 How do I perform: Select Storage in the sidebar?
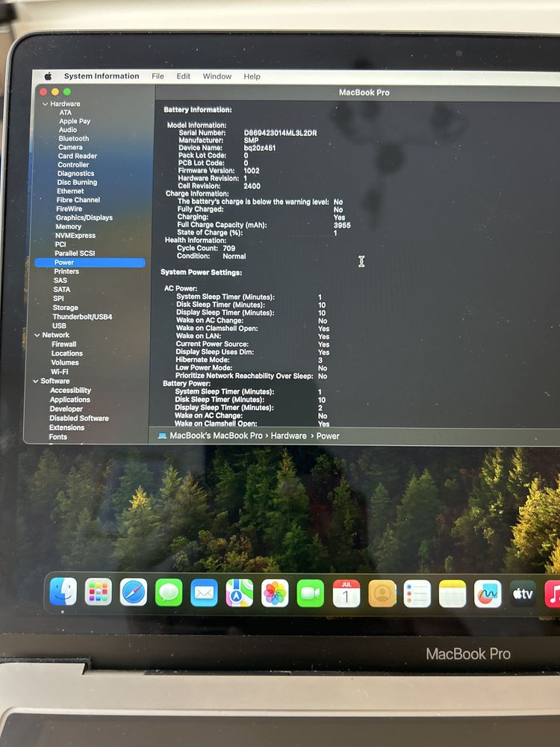point(65,308)
